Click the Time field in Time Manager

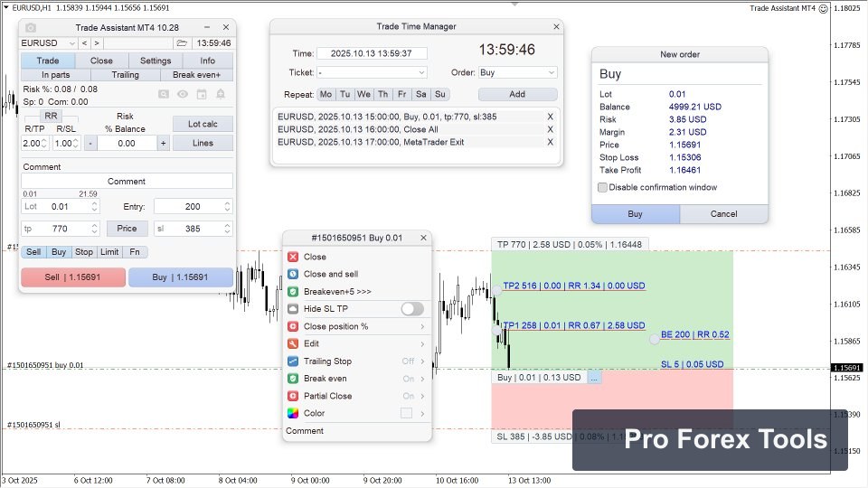[x=372, y=53]
